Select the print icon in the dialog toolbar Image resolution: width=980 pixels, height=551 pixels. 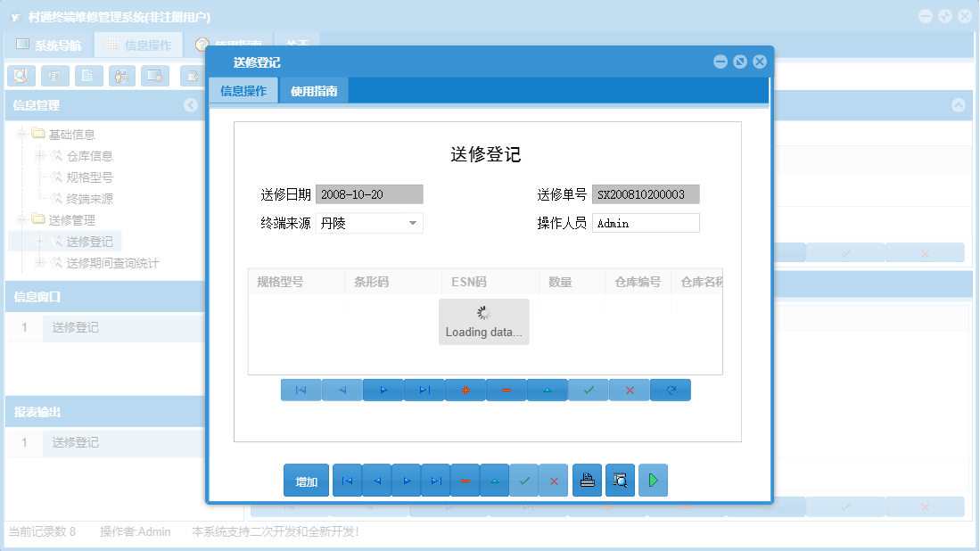588,480
